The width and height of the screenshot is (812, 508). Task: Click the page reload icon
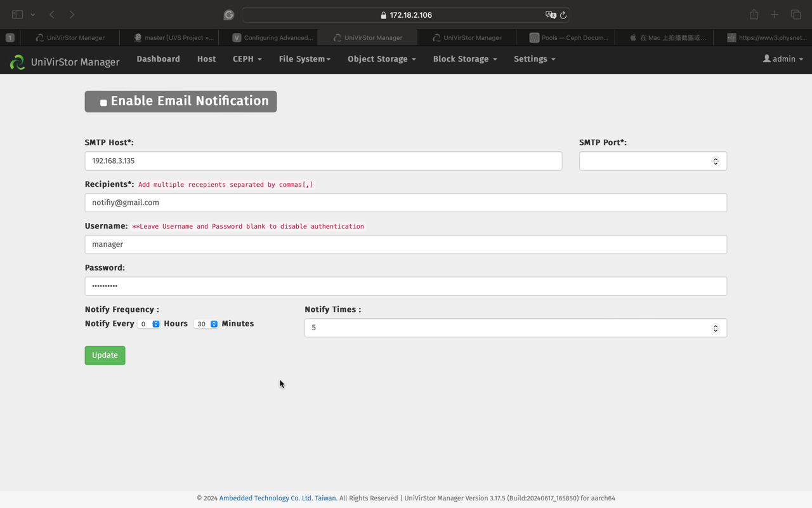click(563, 15)
